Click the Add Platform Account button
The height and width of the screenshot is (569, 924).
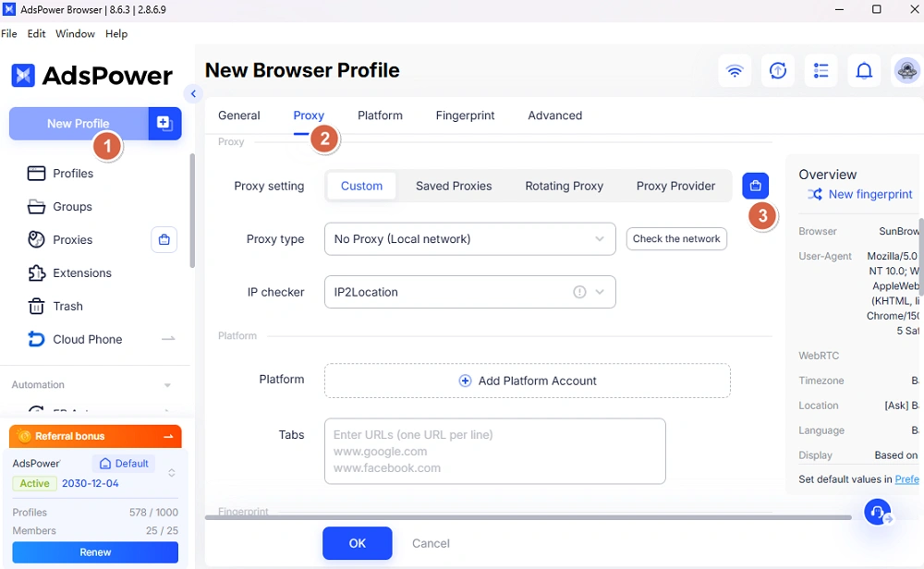coord(528,381)
